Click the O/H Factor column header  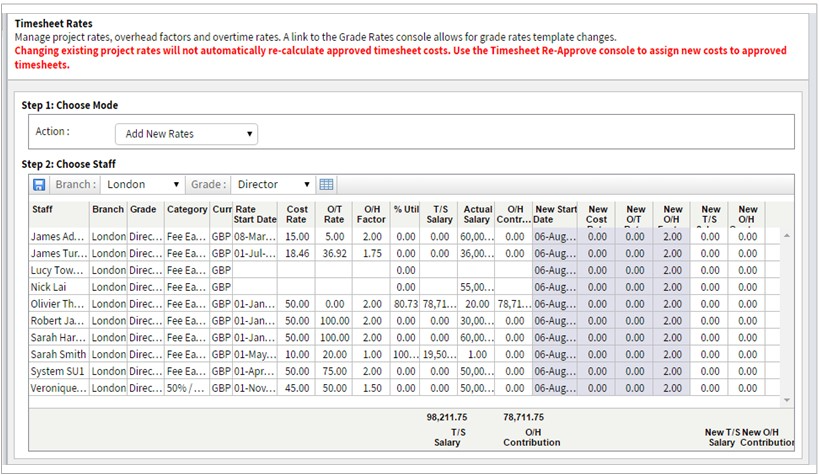371,214
